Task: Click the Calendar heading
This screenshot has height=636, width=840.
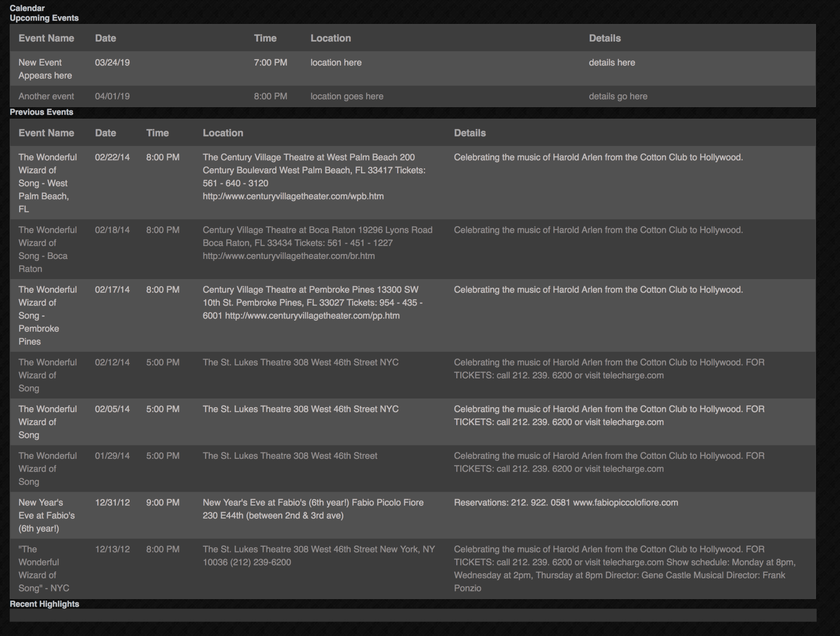Action: (x=27, y=8)
